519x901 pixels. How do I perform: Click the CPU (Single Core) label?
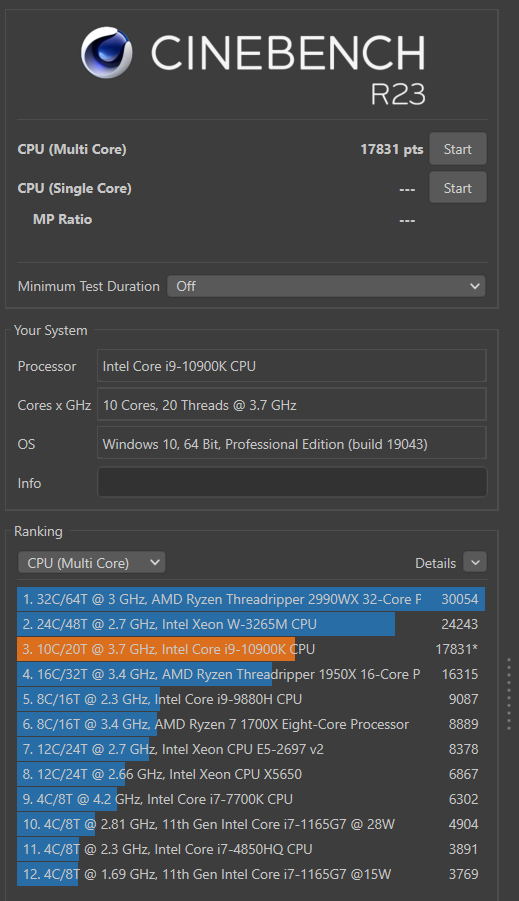(75, 188)
